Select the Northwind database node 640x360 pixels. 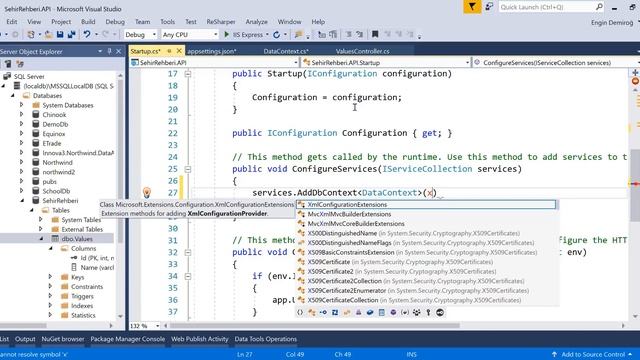[57, 162]
